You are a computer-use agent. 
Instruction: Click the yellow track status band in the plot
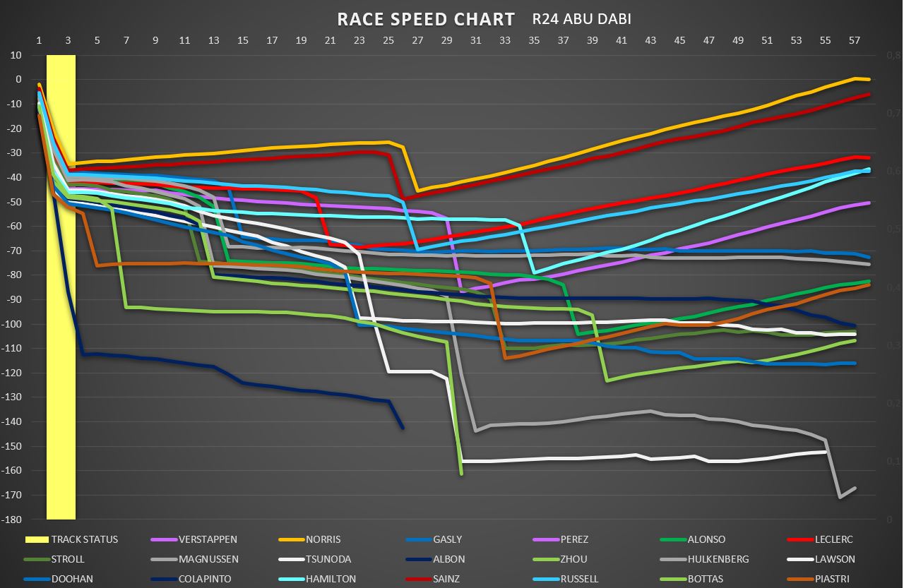61,287
